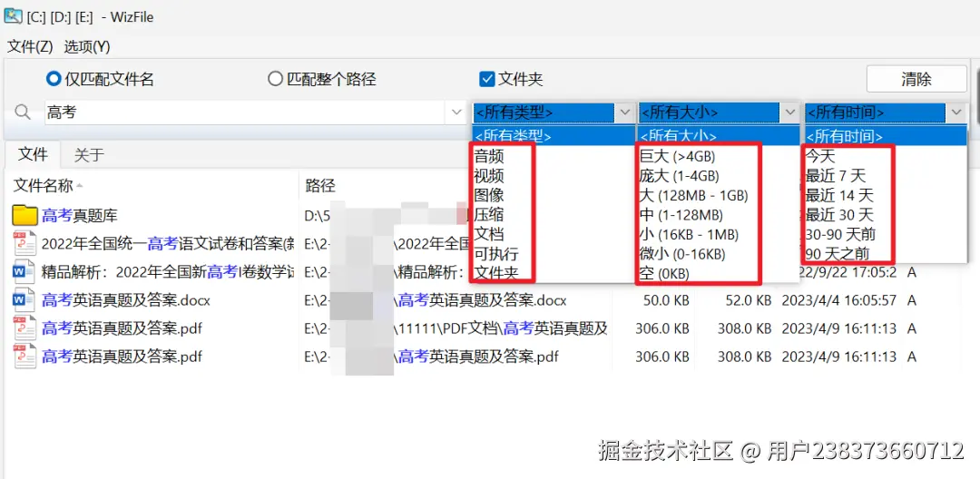Click the magnifier search icon
980x479 pixels.
23,112
